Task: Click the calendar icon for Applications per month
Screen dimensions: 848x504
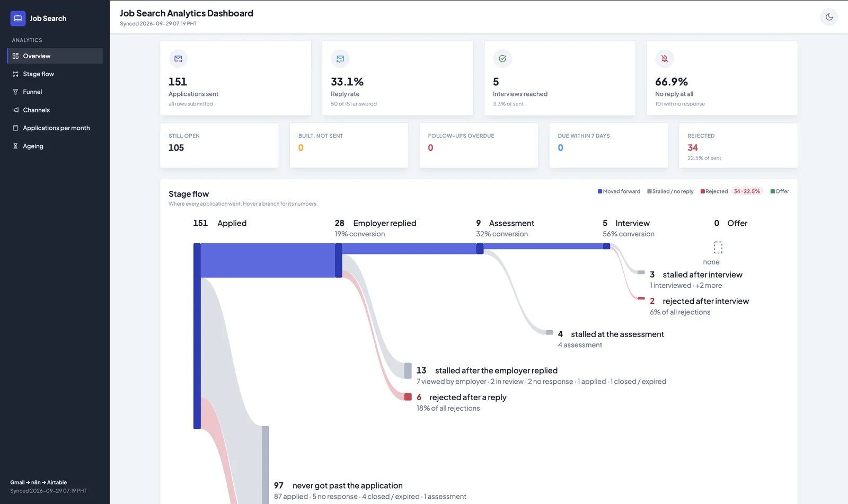Action: point(15,128)
